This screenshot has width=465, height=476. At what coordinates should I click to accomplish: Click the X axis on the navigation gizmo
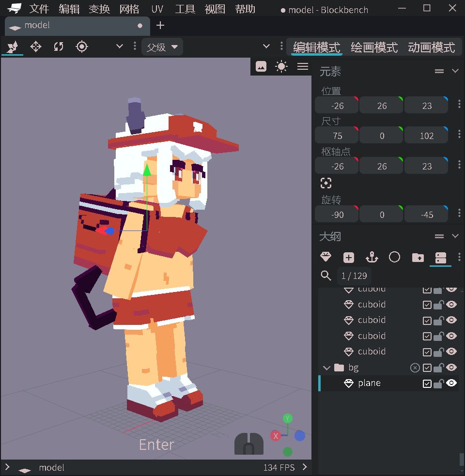click(276, 436)
